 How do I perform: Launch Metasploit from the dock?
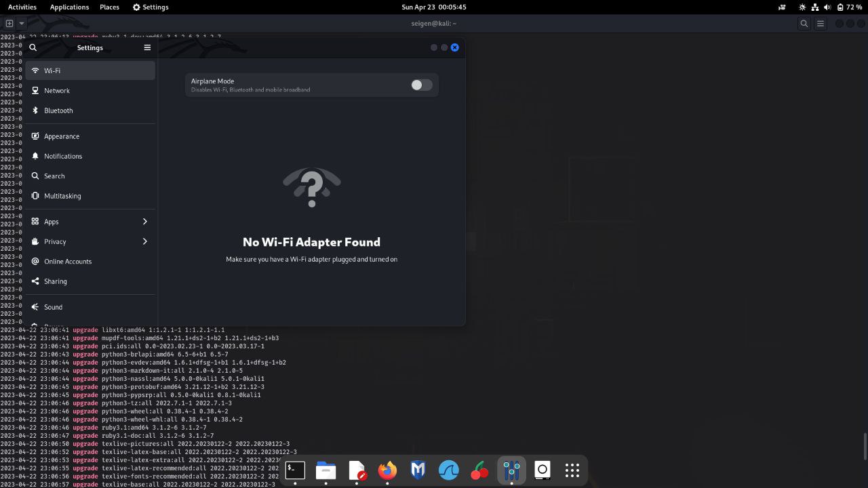[x=418, y=470]
